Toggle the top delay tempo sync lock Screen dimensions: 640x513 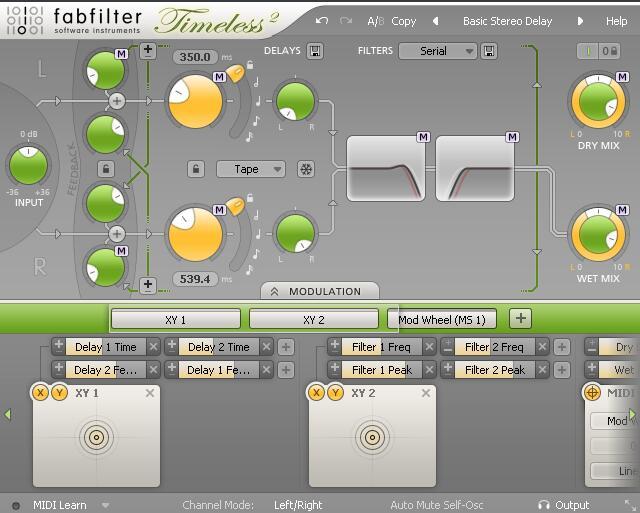pyautogui.click(x=250, y=65)
